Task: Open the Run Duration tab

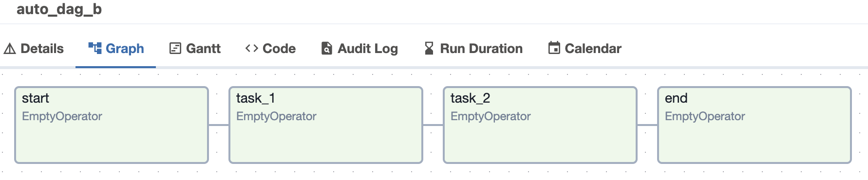Action: [473, 49]
